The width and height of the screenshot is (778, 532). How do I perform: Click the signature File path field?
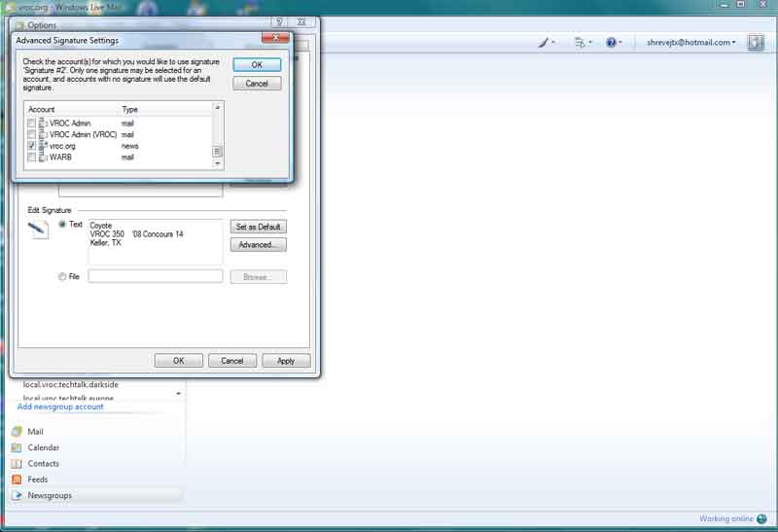click(156, 276)
